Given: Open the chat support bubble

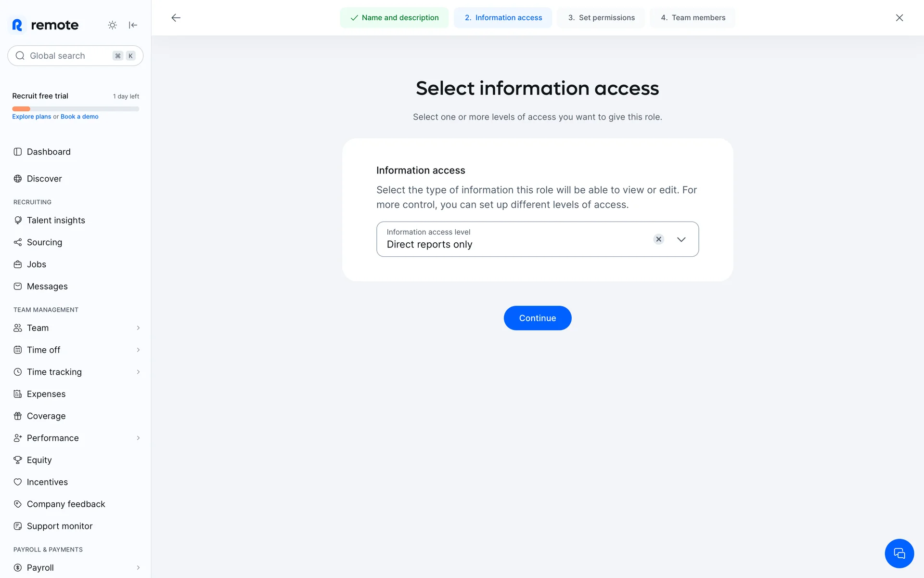Looking at the screenshot, I should pyautogui.click(x=898, y=553).
